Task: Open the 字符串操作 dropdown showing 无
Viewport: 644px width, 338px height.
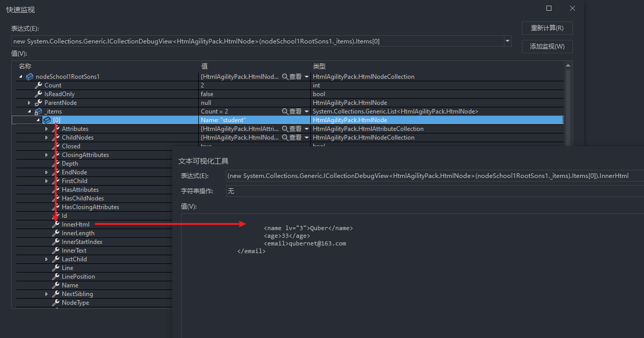Action: [x=434, y=191]
